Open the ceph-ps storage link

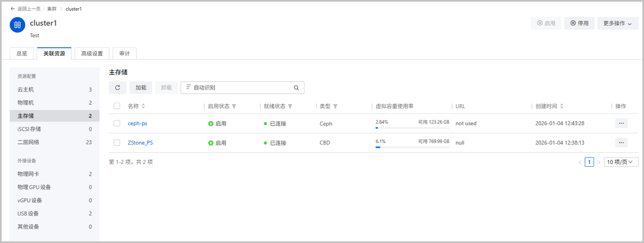(x=137, y=124)
